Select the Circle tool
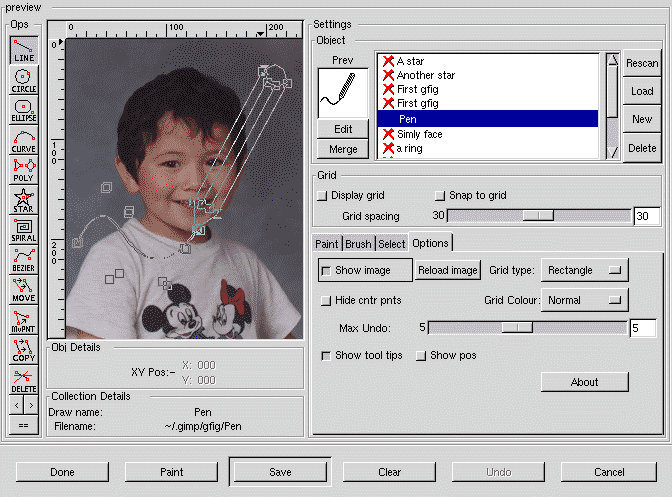The width and height of the screenshot is (672, 497). point(24,81)
